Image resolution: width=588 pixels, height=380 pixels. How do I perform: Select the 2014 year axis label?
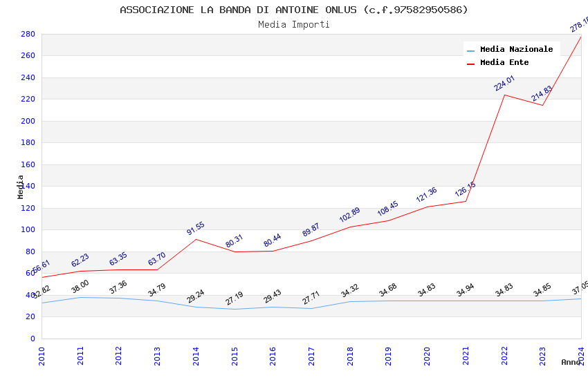coord(196,356)
